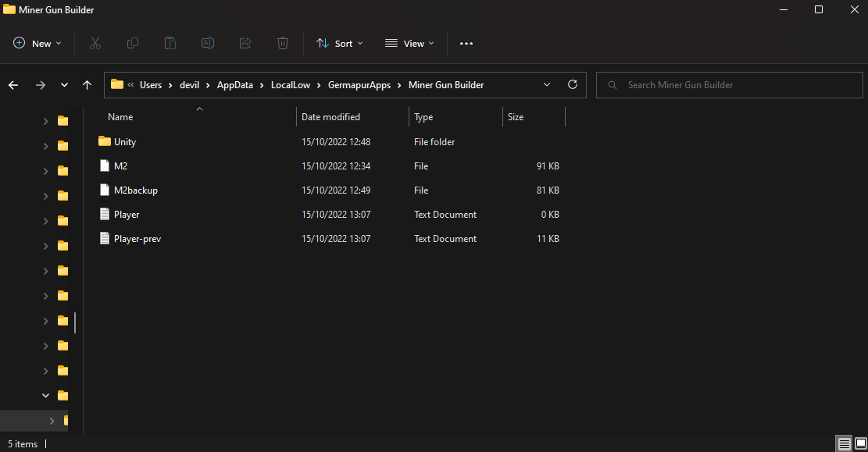Screen dimensions: 868x452
Task: Refresh the current folder view
Action: [572, 85]
